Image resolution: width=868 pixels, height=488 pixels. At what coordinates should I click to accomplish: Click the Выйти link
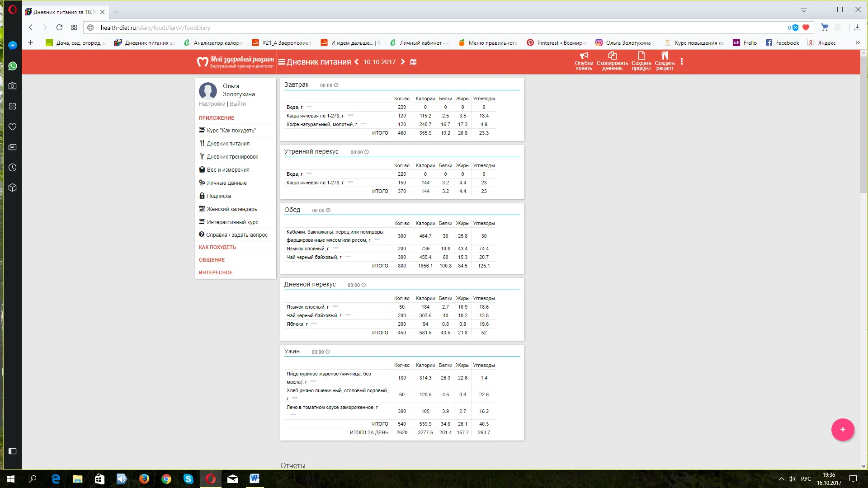[x=238, y=104]
